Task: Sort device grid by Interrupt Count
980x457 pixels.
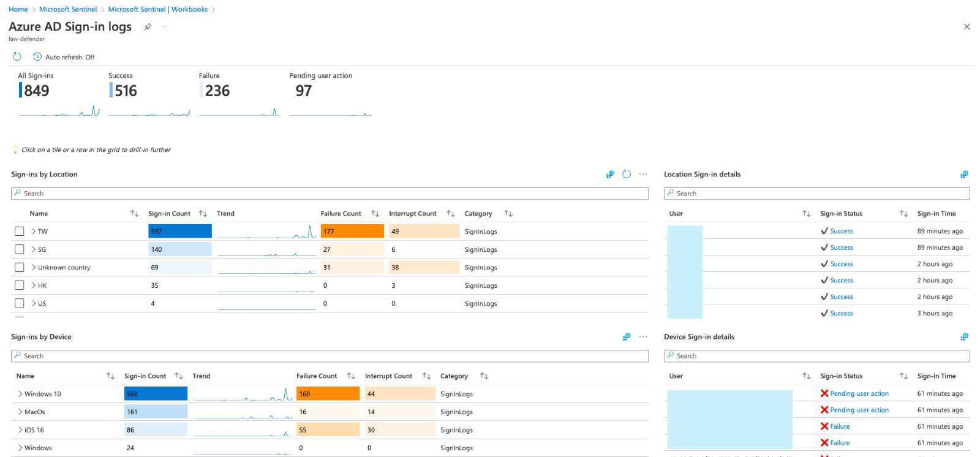Action: pos(426,376)
